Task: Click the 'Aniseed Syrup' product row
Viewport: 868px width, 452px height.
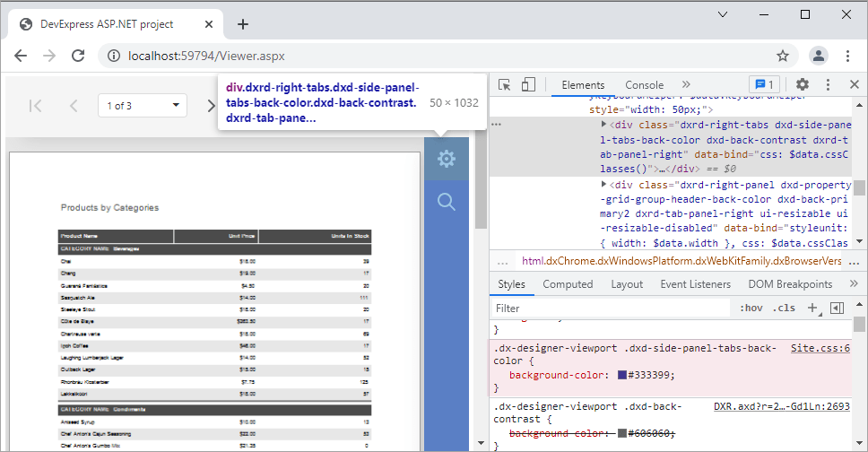Action: [214, 422]
